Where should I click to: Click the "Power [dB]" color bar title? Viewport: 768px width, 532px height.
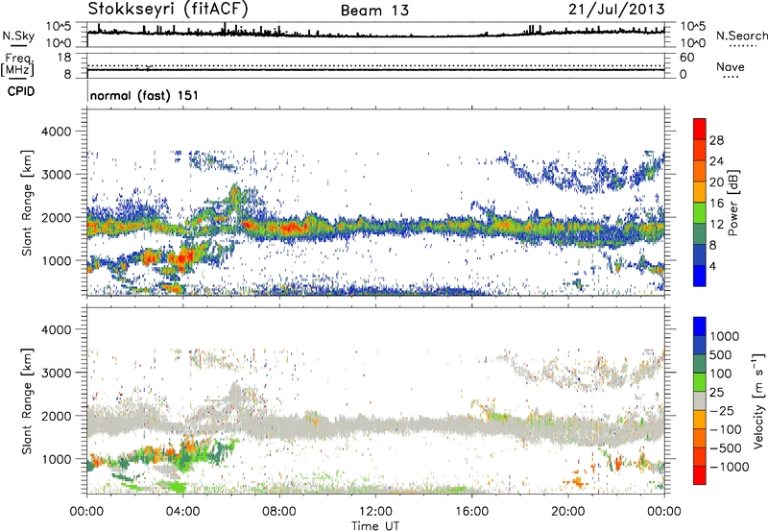click(x=732, y=203)
